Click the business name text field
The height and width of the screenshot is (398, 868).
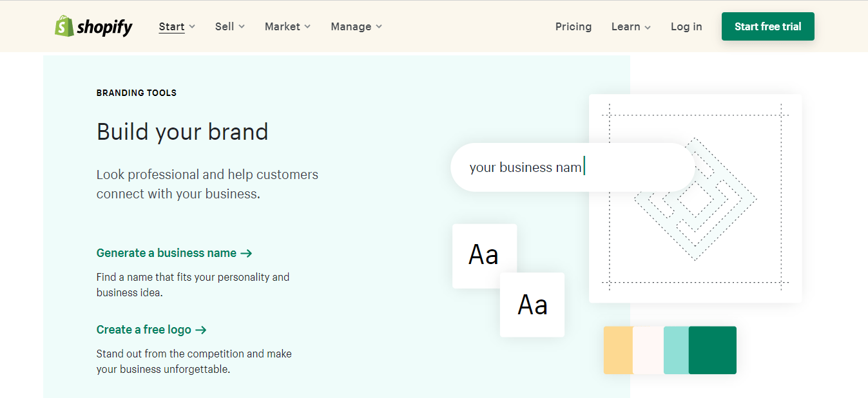[572, 167]
